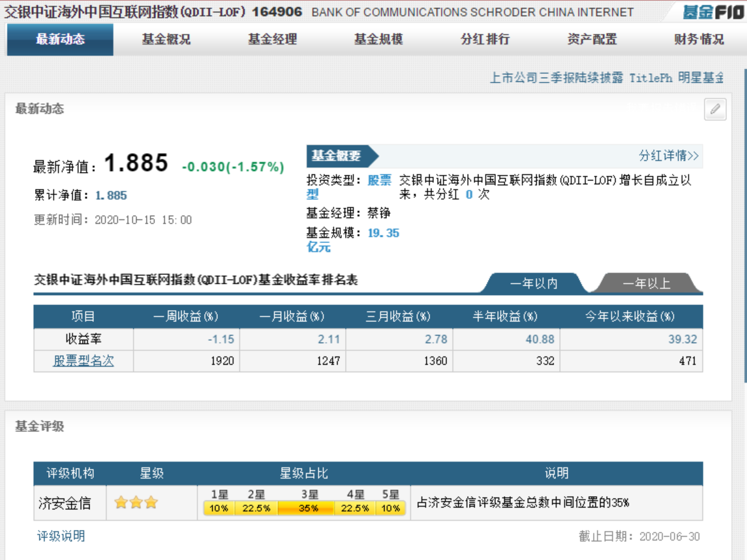Click the cumulative net value 1.885
Viewport: 747px width, 560px height.
tap(111, 195)
